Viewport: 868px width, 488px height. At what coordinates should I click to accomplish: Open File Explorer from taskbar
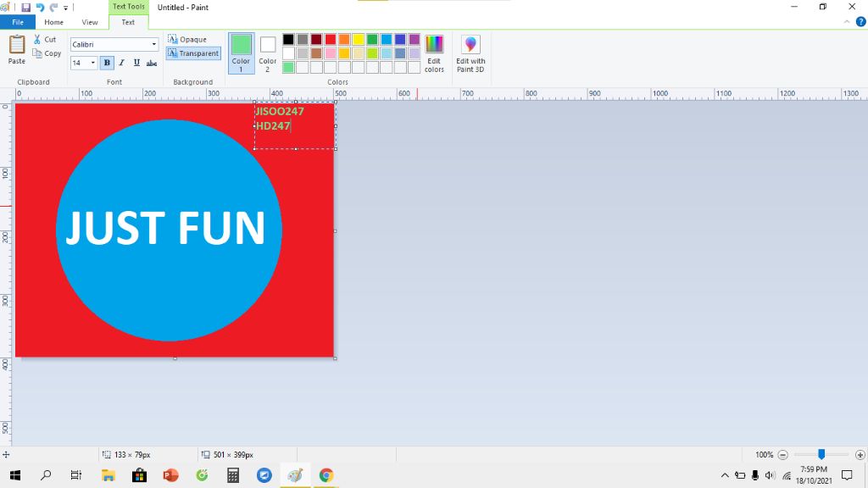click(x=108, y=475)
